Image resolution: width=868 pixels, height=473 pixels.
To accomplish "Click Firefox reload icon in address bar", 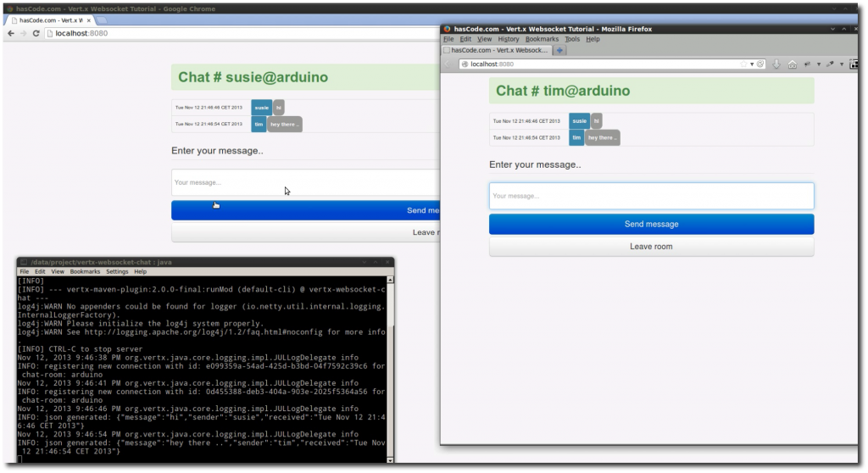I will pyautogui.click(x=760, y=64).
